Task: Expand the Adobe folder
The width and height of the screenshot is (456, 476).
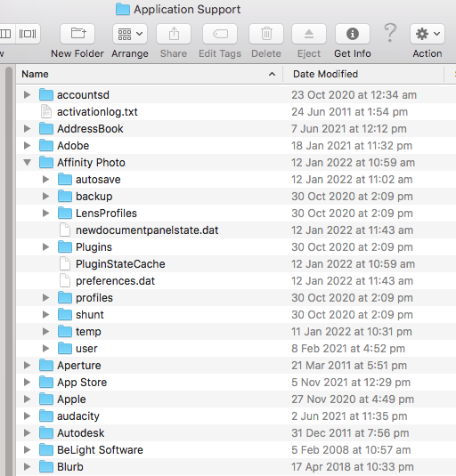Action: (27, 146)
